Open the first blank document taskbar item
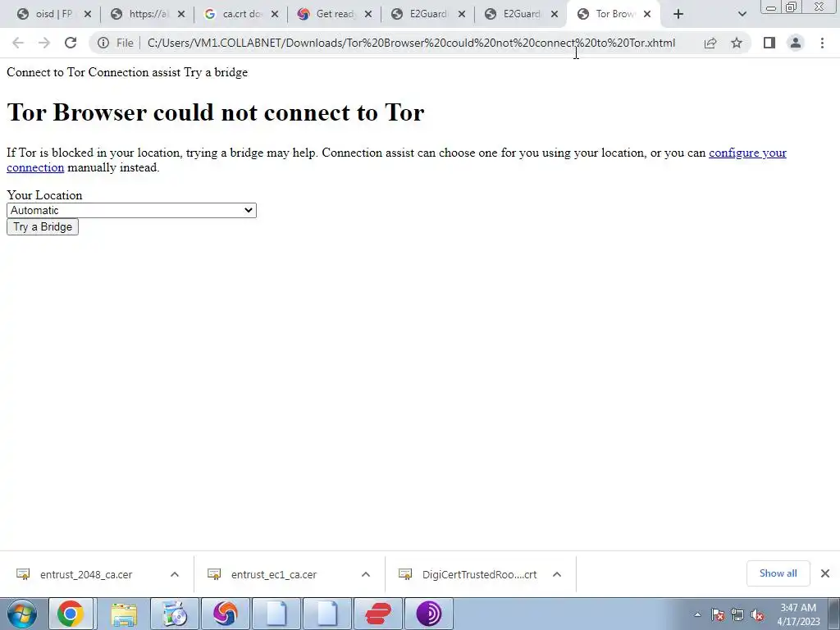840x630 pixels. pyautogui.click(x=276, y=614)
